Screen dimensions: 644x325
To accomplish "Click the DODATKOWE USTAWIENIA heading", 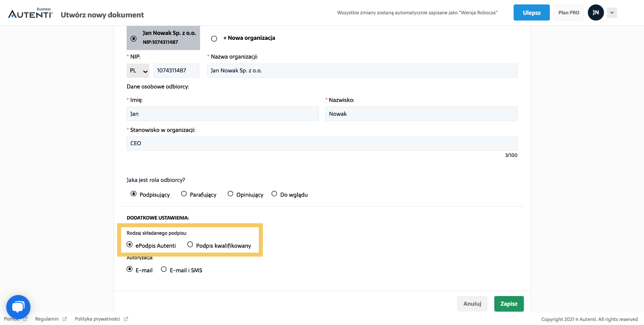I will coord(158,218).
